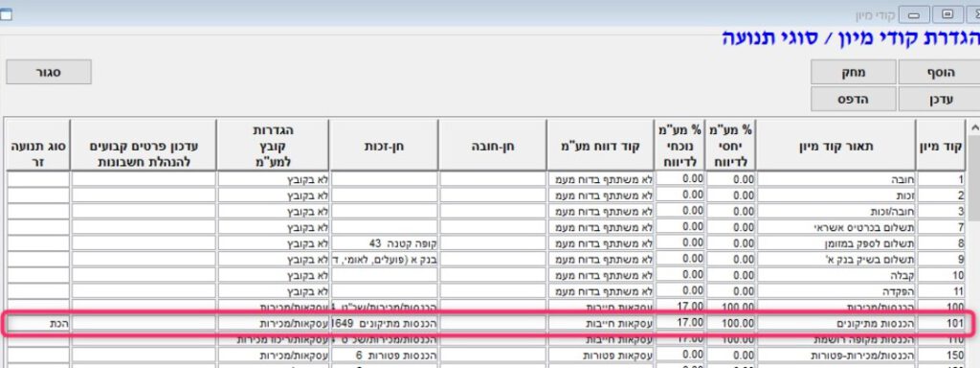This screenshot has width=980, height=368.
Task: Select the הכנסות/מכירות-פטורות description cell
Action: pos(835,356)
